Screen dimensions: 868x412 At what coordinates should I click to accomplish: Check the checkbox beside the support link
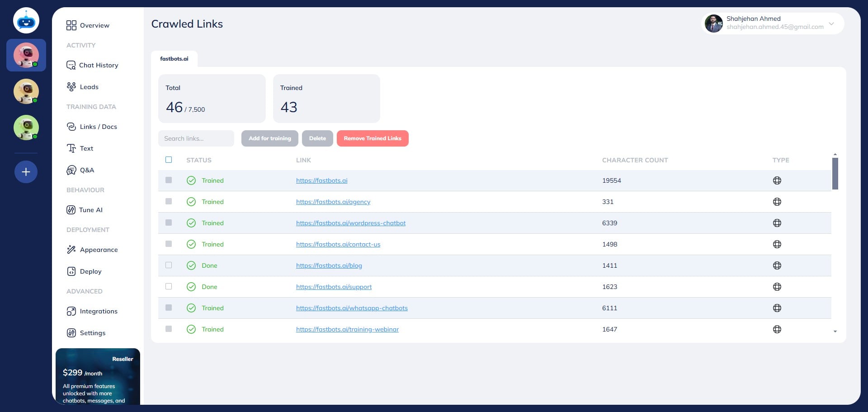pyautogui.click(x=169, y=286)
